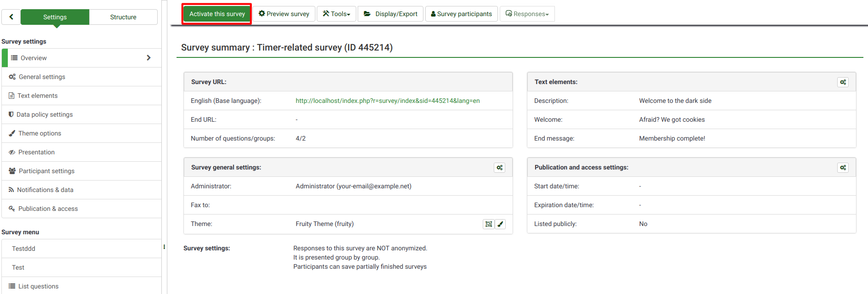Viewport: 868px width, 294px height.
Task: Open Survey general settings gear icon
Action: click(499, 168)
